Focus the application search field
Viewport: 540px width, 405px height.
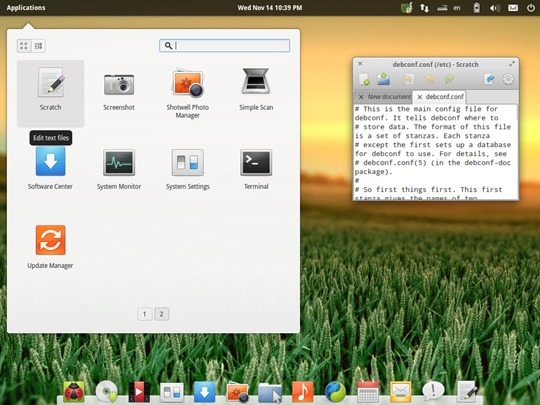(x=224, y=45)
